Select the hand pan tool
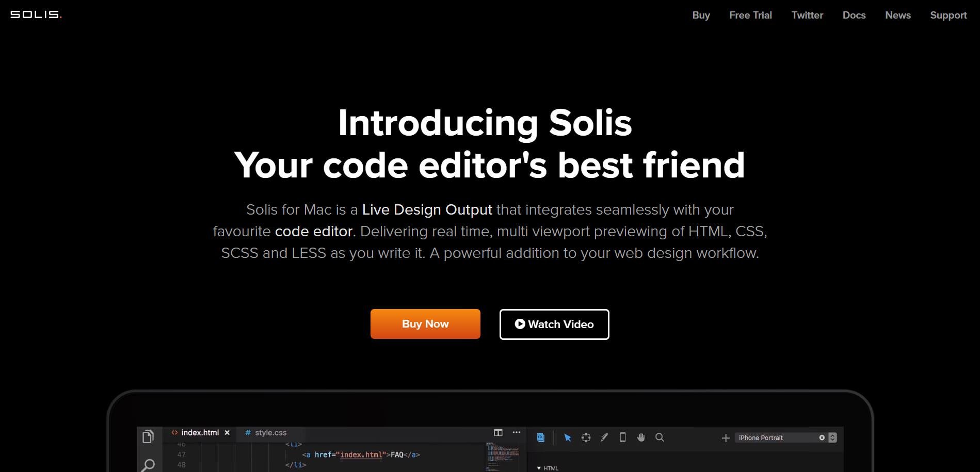The image size is (980, 472). point(641,437)
